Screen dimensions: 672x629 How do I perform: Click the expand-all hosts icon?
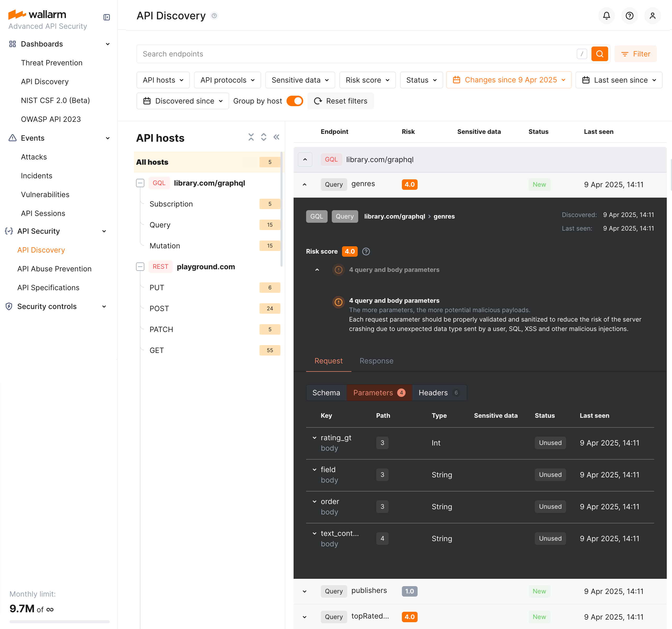[x=264, y=137]
